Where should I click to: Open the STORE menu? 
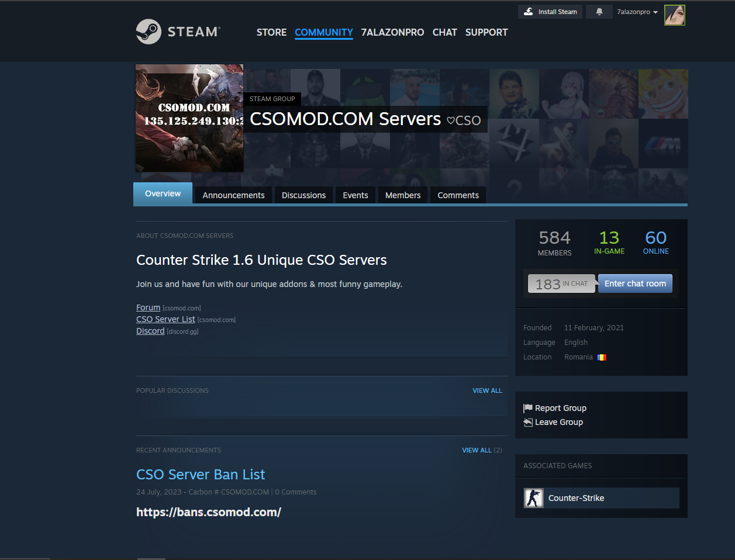point(271,32)
